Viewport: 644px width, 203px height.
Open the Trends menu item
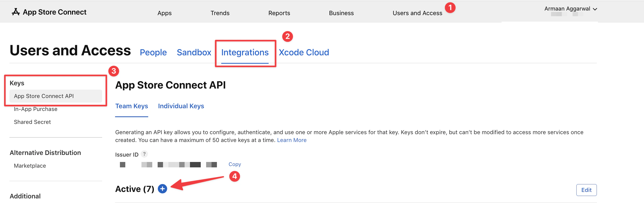(220, 13)
